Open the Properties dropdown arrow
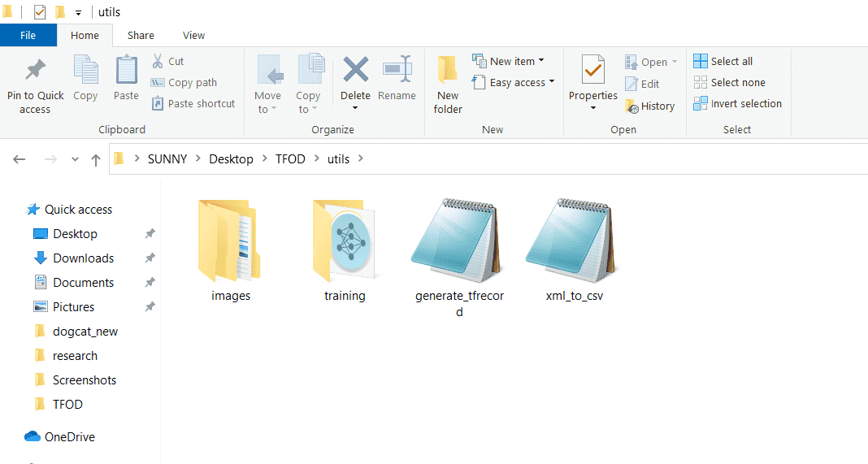The width and height of the screenshot is (868, 464). pyautogui.click(x=592, y=108)
